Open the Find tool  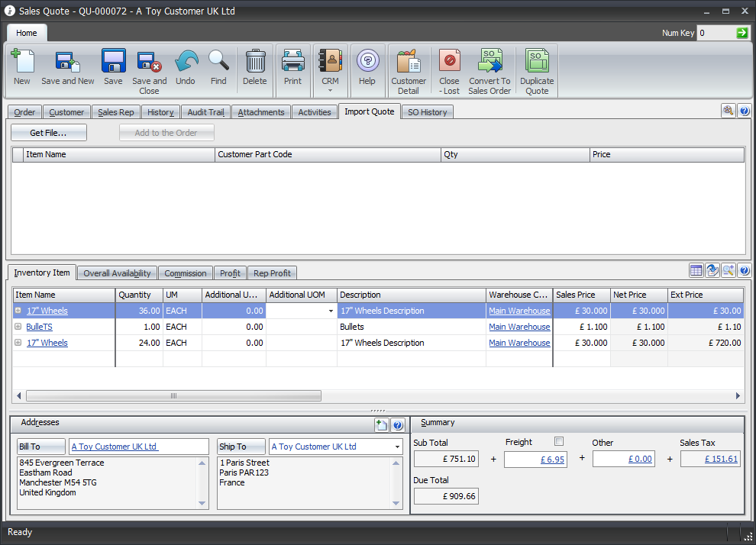(218, 67)
